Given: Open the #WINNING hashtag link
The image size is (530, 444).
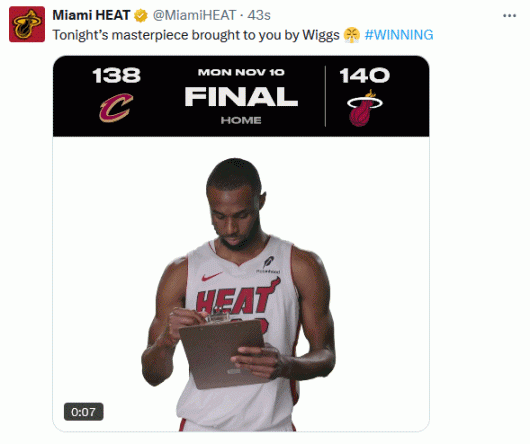Looking at the screenshot, I should [x=399, y=35].
